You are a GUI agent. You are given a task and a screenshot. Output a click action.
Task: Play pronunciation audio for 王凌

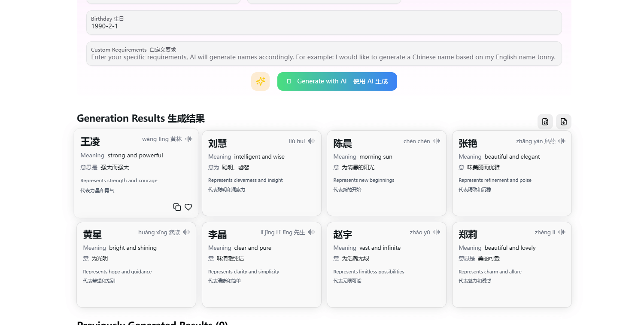[x=189, y=139]
